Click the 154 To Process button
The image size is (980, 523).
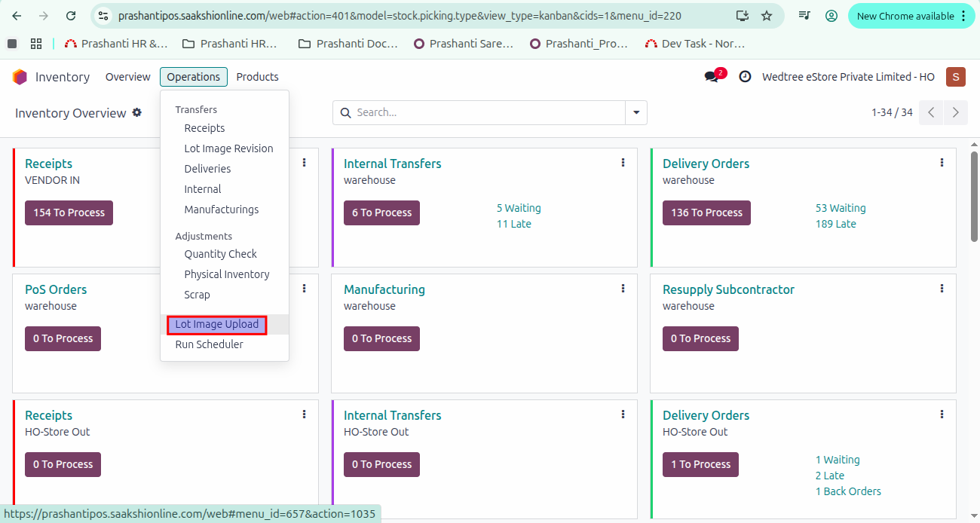69,213
